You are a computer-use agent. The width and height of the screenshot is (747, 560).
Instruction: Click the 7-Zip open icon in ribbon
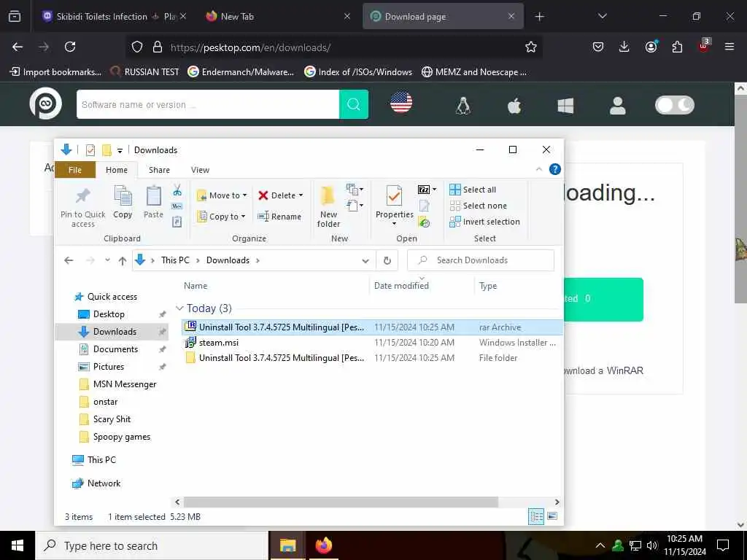tap(424, 190)
